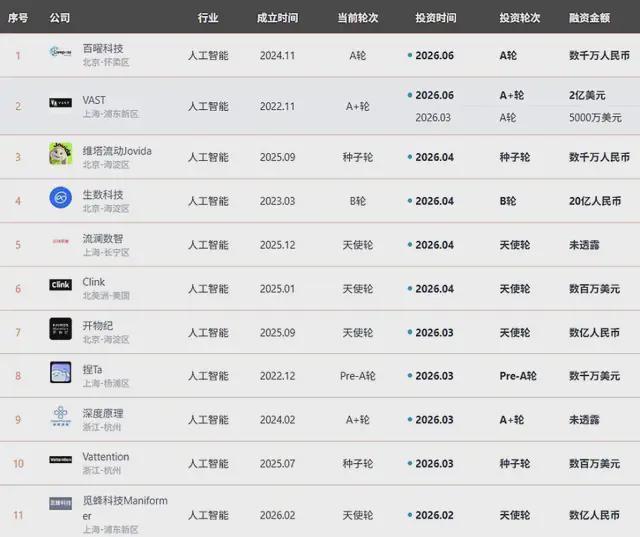This screenshot has width=640, height=537.
Task: Select VAST's earlier 2026.03 investment date
Action: pyautogui.click(x=433, y=118)
